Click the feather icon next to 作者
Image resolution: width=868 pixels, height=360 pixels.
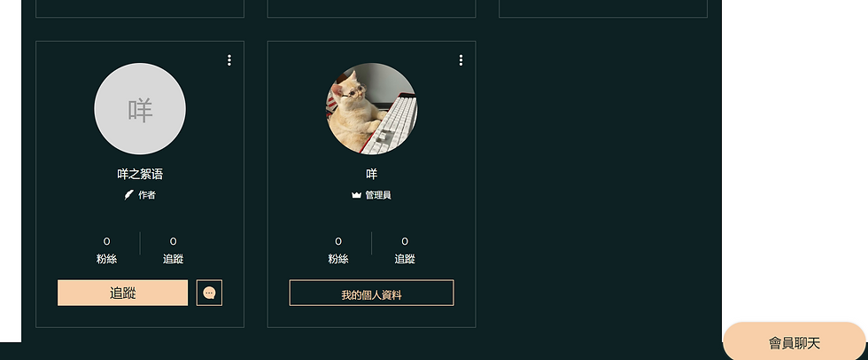[129, 195]
